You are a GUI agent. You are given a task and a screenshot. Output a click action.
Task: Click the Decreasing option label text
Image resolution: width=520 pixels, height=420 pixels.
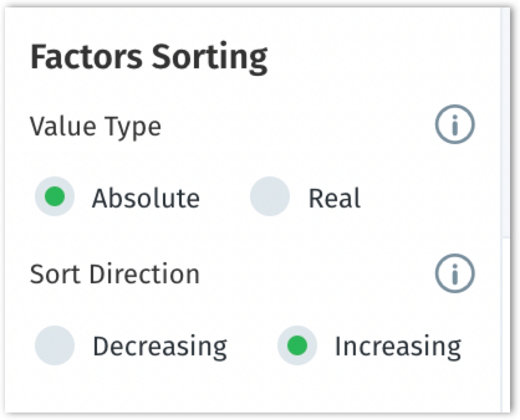160,347
